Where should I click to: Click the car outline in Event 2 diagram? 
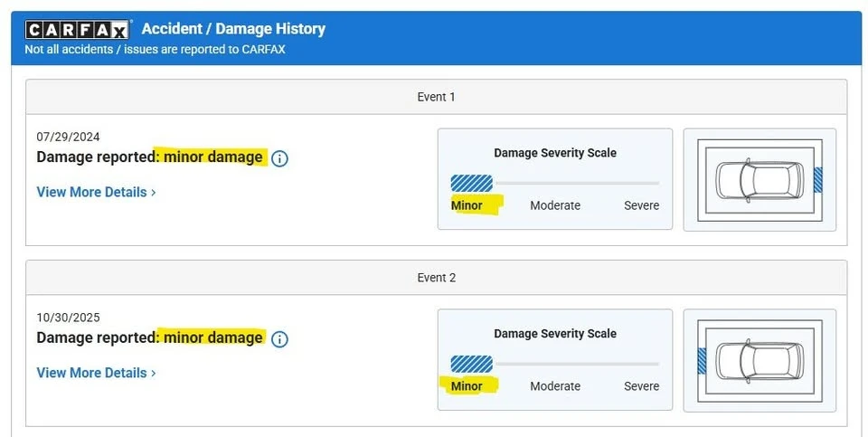[759, 361]
